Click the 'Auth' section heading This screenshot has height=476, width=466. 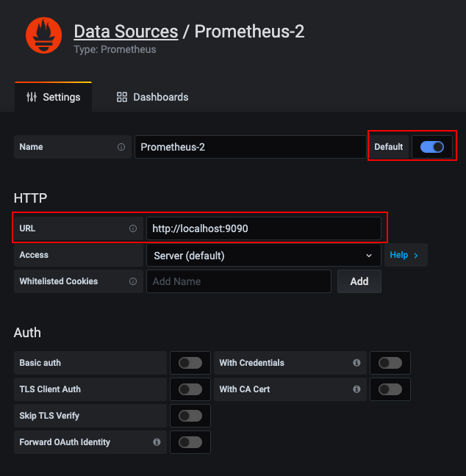(x=27, y=333)
